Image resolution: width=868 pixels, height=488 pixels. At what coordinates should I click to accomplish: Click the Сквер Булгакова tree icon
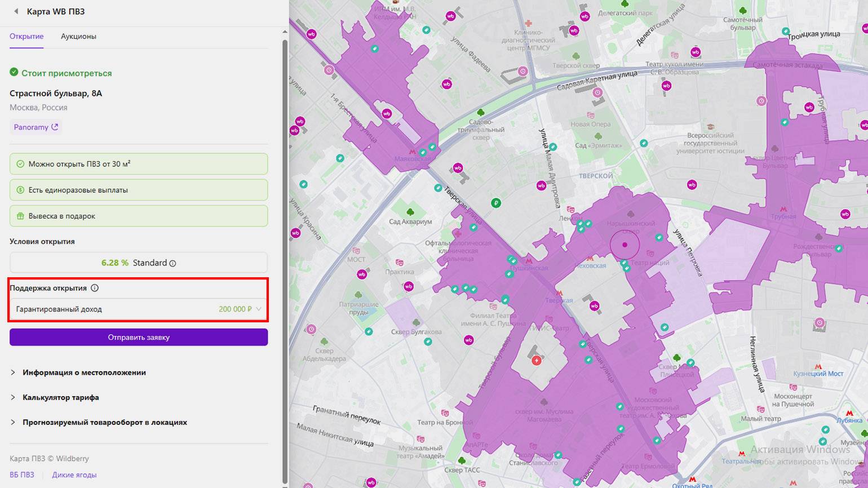pos(416,322)
